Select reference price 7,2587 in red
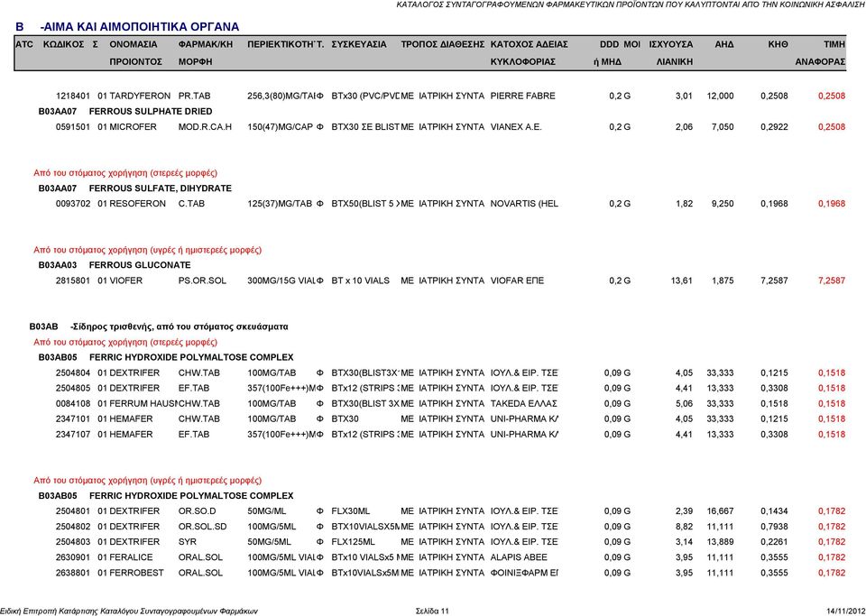866x616 pixels. (x=832, y=280)
